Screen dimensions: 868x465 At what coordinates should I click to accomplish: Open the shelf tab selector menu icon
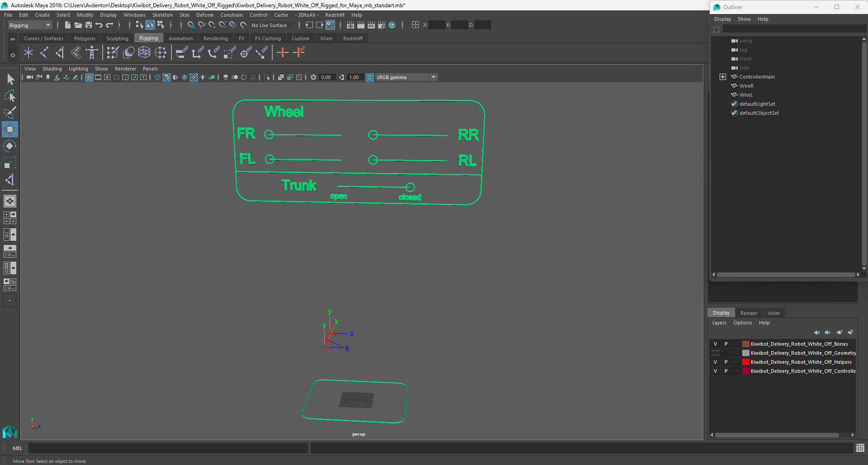pos(13,39)
